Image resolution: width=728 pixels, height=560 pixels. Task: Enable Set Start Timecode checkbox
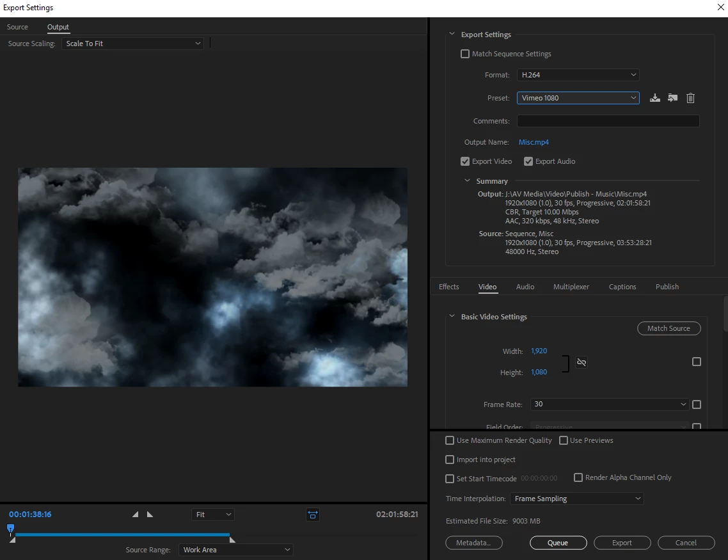tap(450, 479)
